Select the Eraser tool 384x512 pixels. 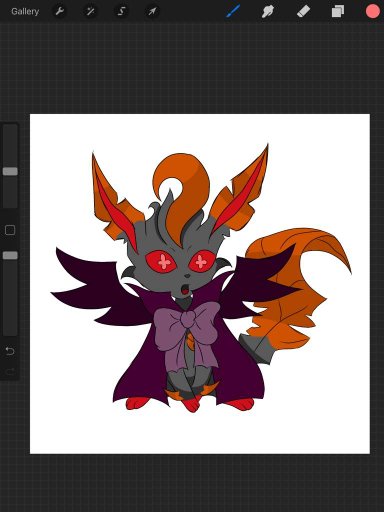click(303, 12)
